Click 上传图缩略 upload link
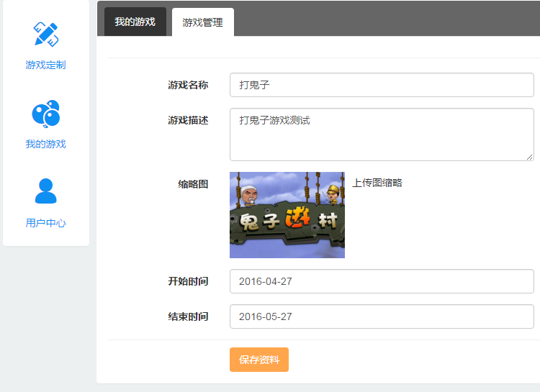540x392 pixels. tap(377, 183)
